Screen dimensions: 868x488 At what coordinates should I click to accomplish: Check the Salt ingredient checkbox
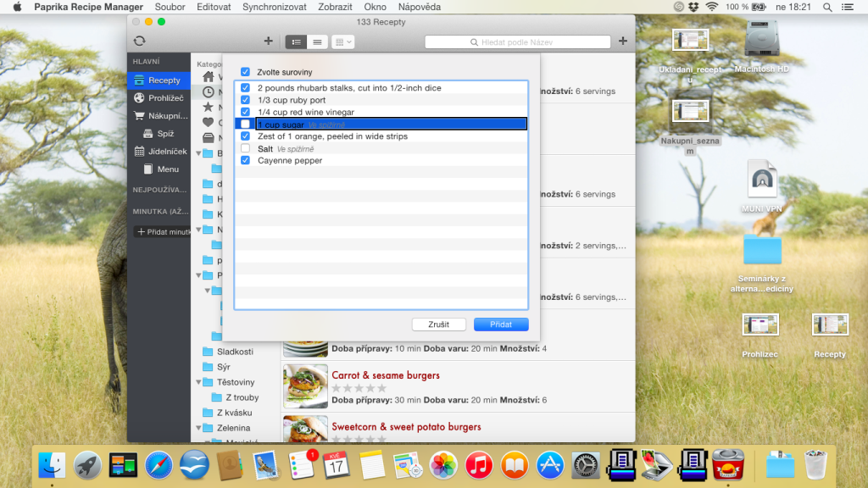coord(245,148)
